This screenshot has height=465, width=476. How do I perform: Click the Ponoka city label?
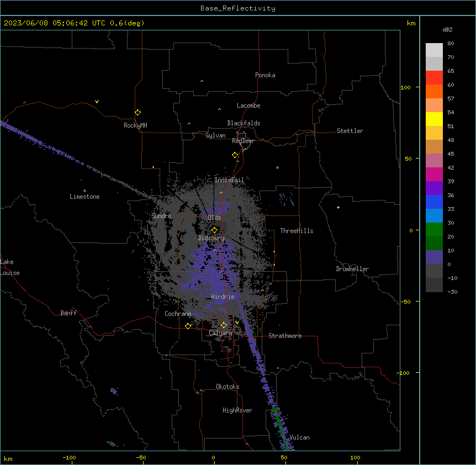click(x=265, y=75)
